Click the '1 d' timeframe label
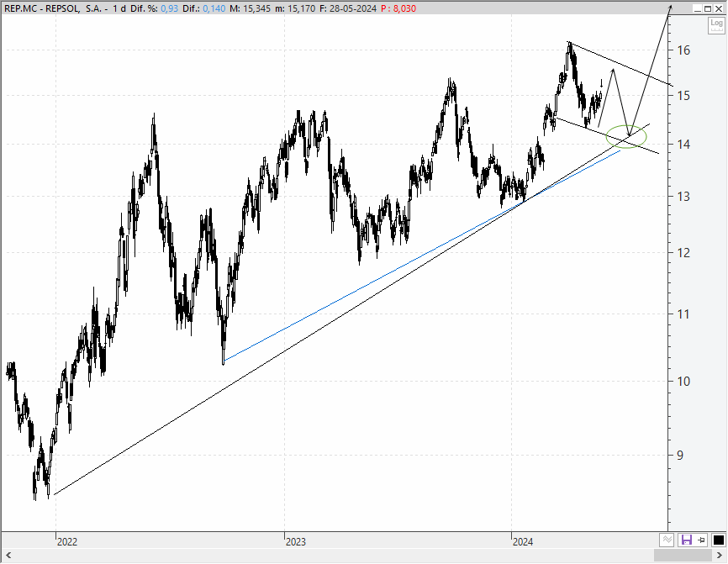This screenshot has height=564, width=728. (119, 8)
